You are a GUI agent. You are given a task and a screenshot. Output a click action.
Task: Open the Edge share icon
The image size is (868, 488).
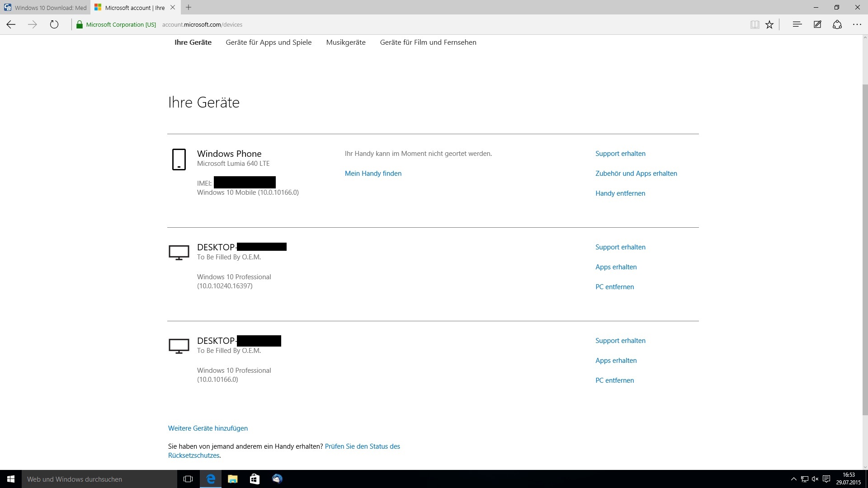pyautogui.click(x=837, y=24)
